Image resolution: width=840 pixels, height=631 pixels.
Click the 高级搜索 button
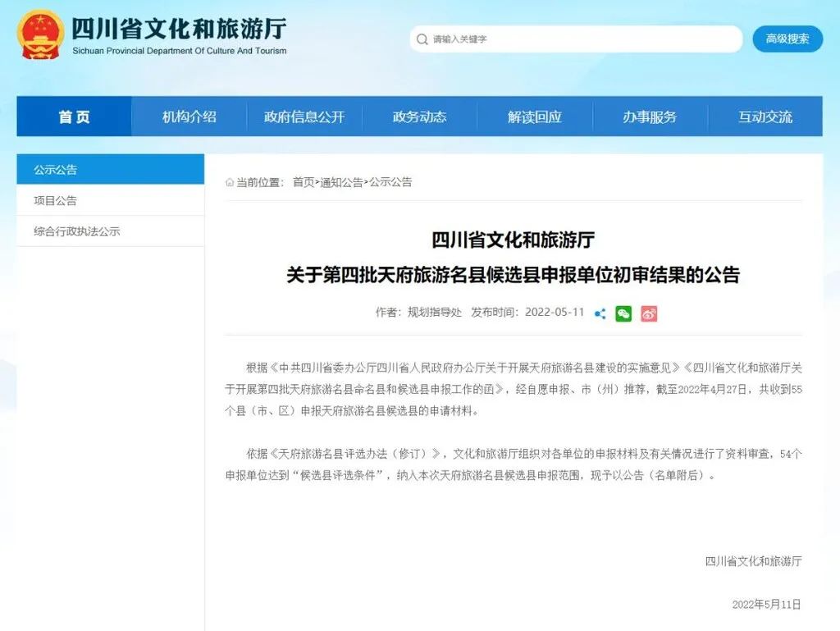[787, 39]
